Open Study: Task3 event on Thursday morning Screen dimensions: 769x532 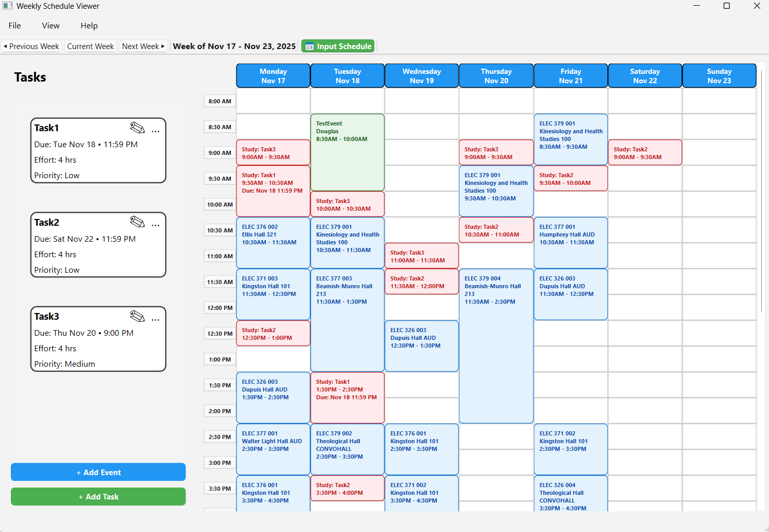pos(495,152)
